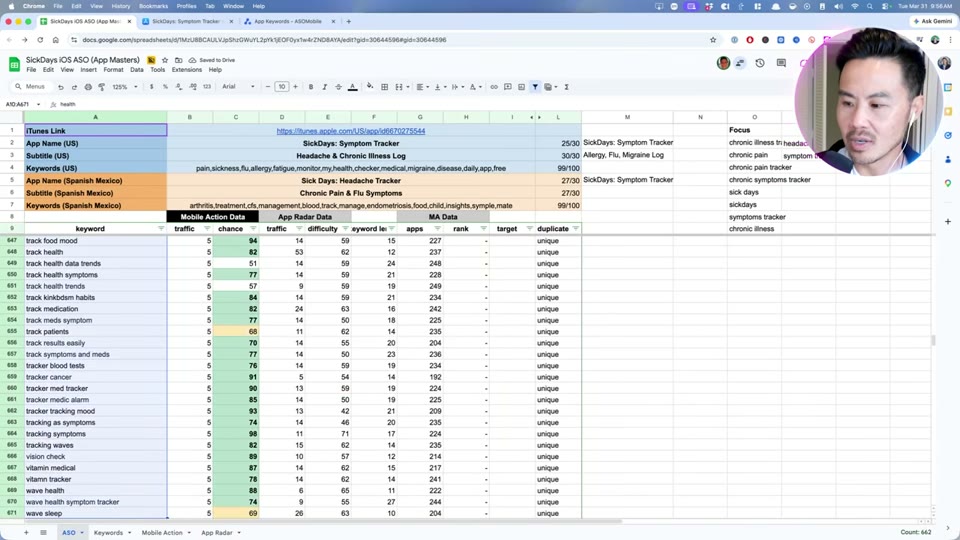Toggle strikethrough formatting
This screenshot has width=960, height=540.
(339, 87)
